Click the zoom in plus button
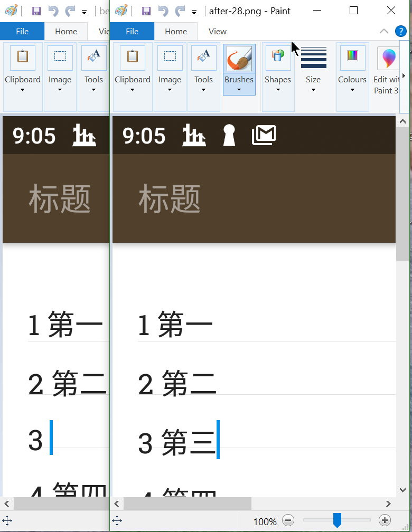The height and width of the screenshot is (532, 412). click(385, 520)
